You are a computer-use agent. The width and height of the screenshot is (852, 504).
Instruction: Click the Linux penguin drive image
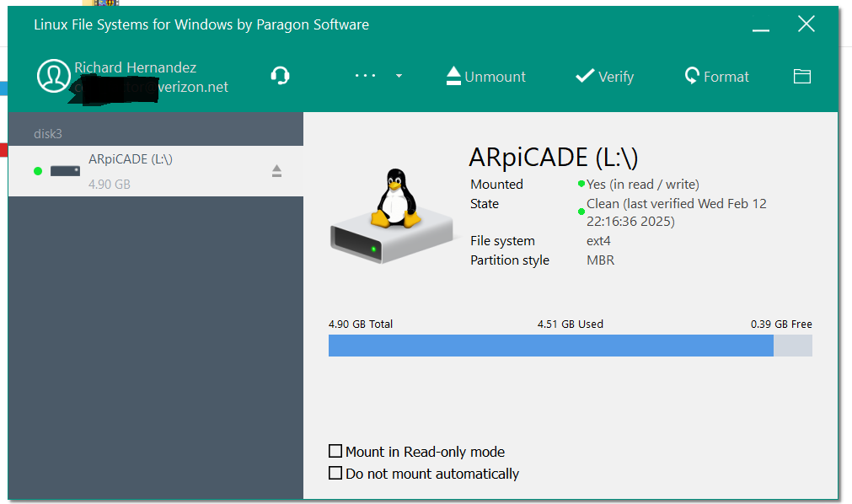click(393, 217)
